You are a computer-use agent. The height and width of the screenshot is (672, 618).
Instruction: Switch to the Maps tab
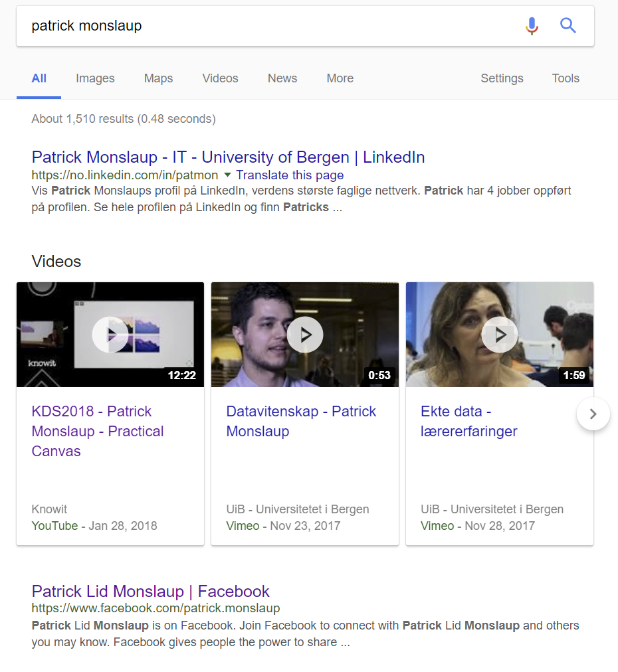[158, 78]
